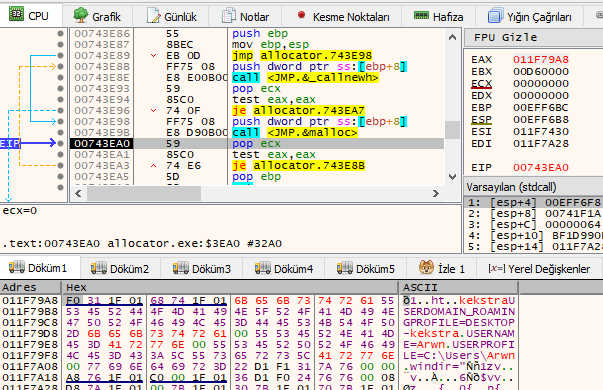The height and width of the screenshot is (390, 603).
Task: Select the call <JMP.&_callnewh> instruction
Action: click(305, 77)
